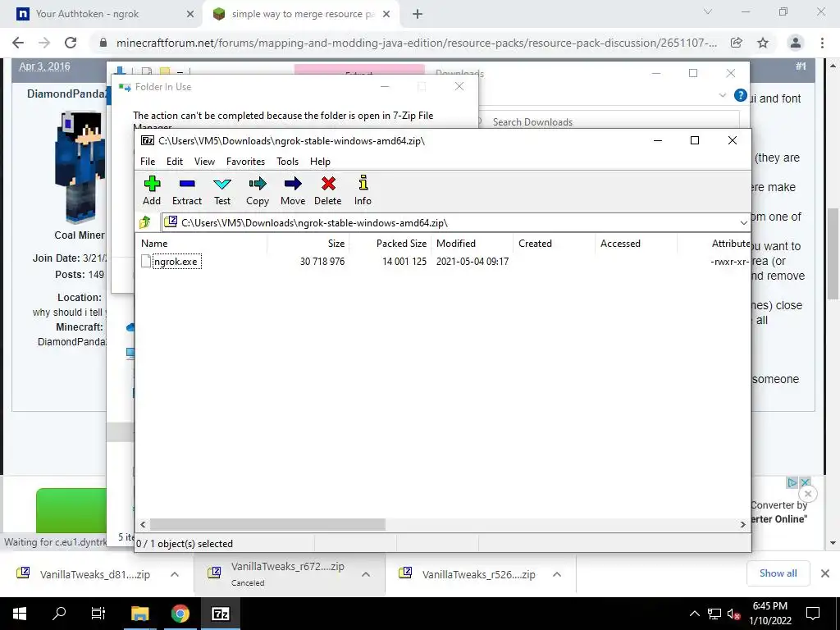Image resolution: width=840 pixels, height=630 pixels.
Task: Open Chrome from the taskbar
Action: [x=180, y=614]
